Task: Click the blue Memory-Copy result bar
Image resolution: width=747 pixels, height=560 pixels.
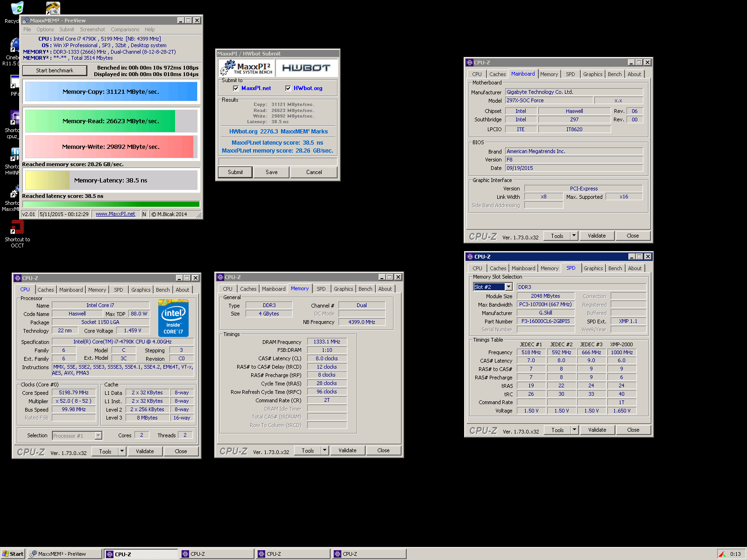Action: tap(111, 91)
